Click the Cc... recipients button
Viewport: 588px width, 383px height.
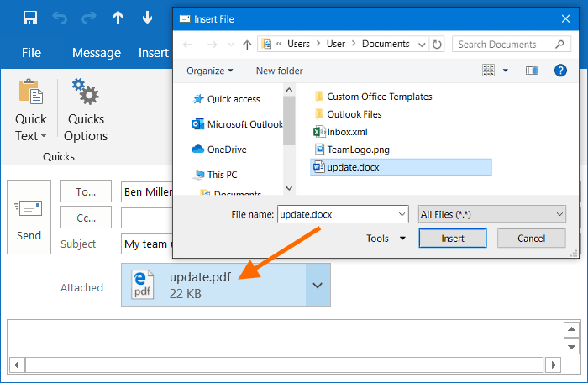(x=86, y=218)
